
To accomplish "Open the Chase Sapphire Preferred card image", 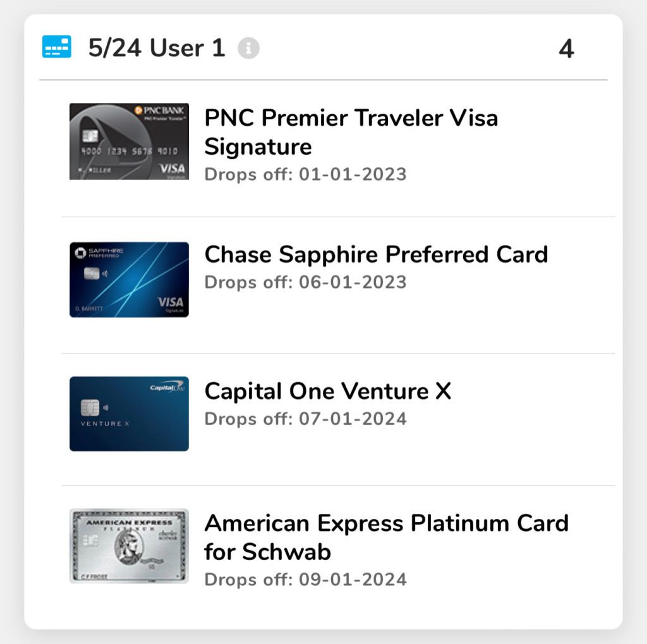I will click(x=129, y=280).
